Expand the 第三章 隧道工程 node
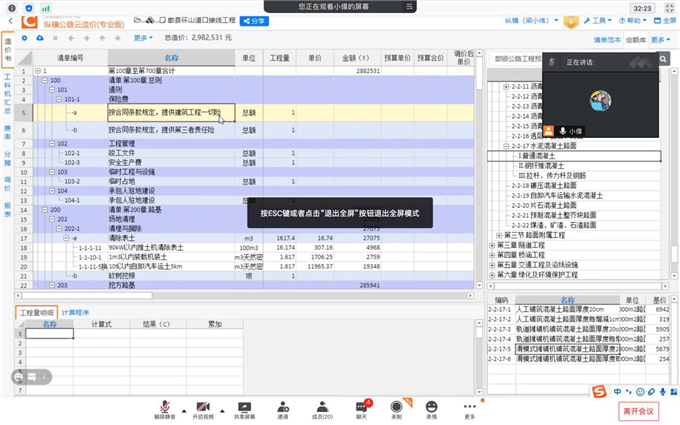 492,245
